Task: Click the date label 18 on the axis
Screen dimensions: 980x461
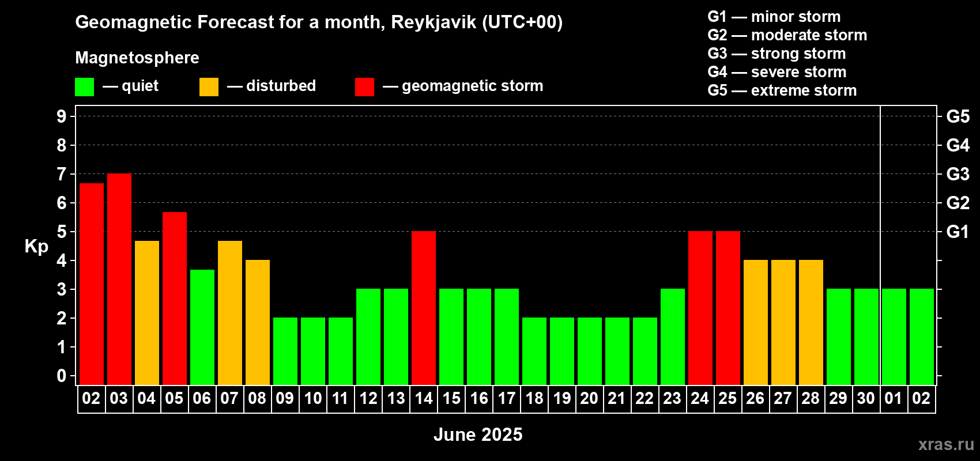Action: [x=534, y=399]
